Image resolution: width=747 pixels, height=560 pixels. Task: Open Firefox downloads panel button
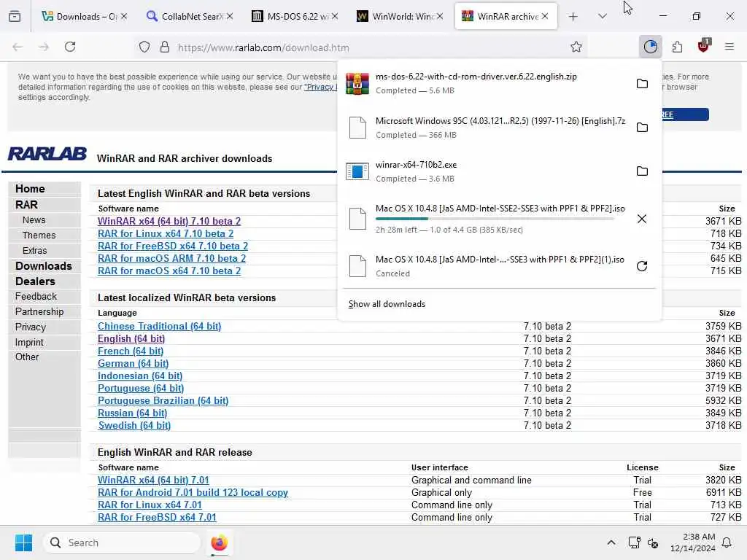650,47
